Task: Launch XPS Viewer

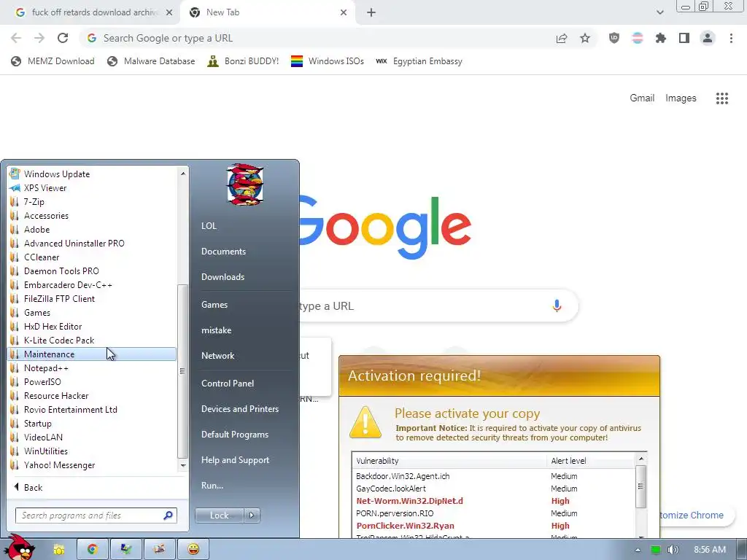Action: point(91,188)
